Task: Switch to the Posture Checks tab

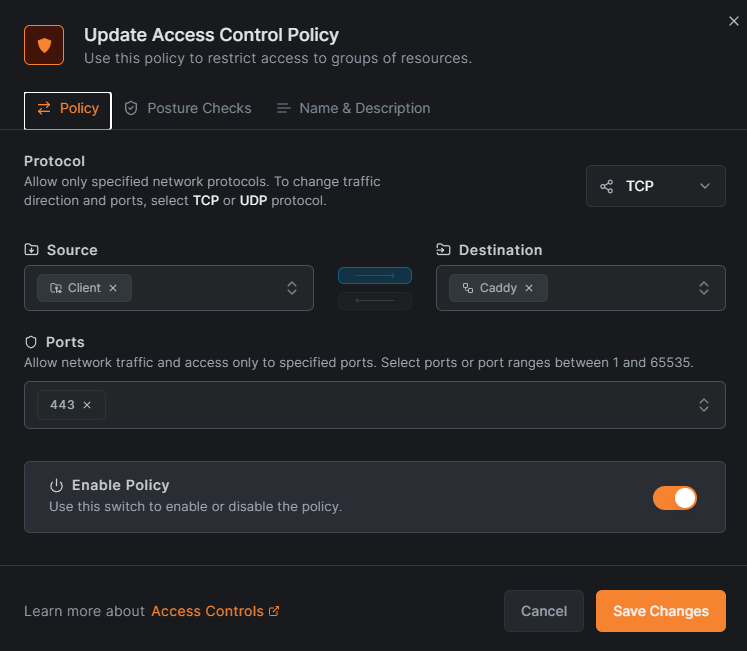Action: [187, 108]
